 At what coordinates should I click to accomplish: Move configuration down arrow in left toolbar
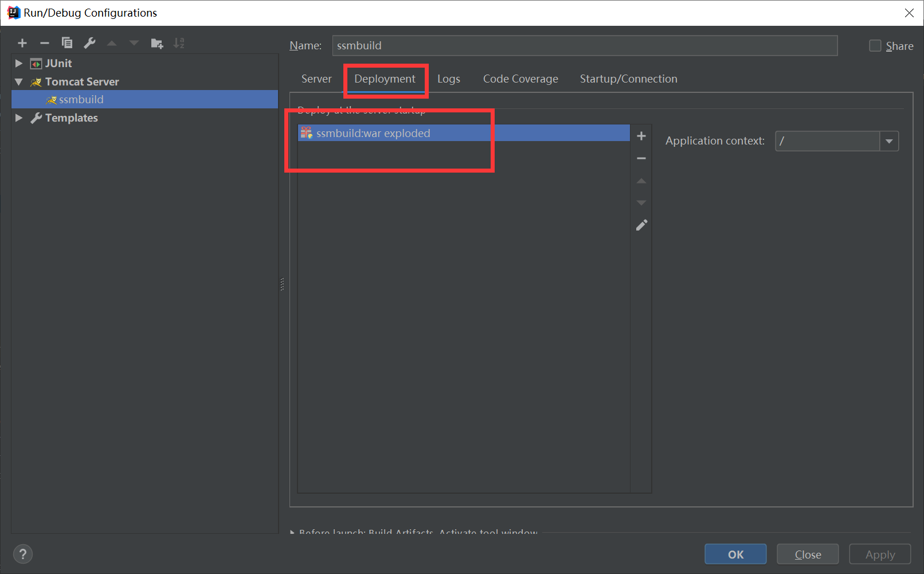pos(134,43)
